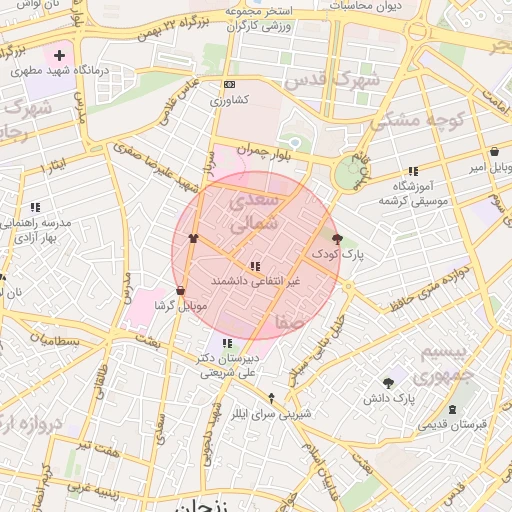Click the school icon for دبیرستان دکتر علی شریعتی

coord(227,343)
